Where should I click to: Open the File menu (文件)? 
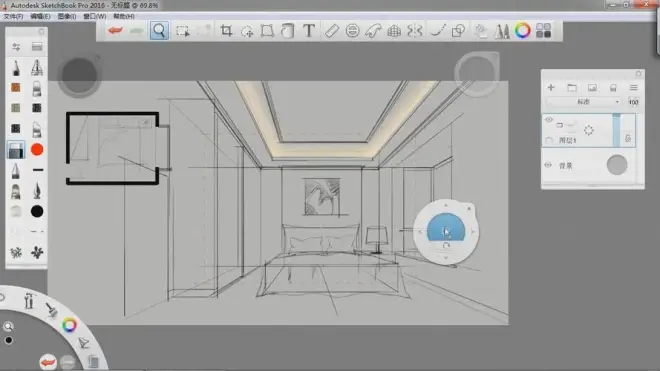click(13, 16)
